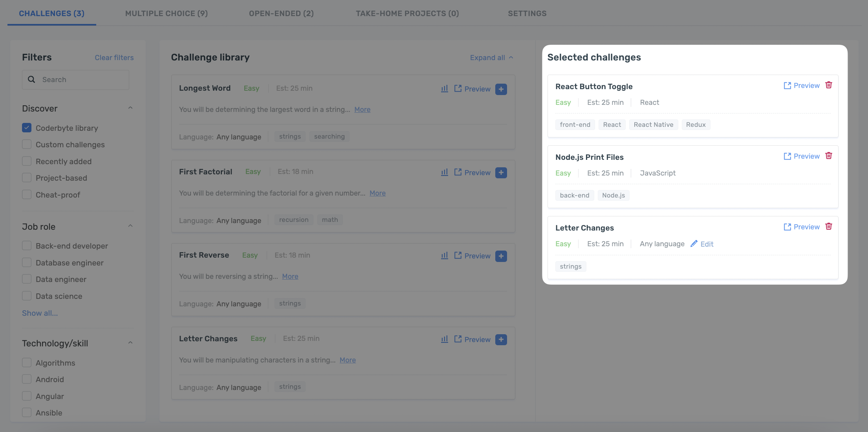868x432 pixels.
Task: Collapse the Job role filter section
Action: (x=130, y=226)
